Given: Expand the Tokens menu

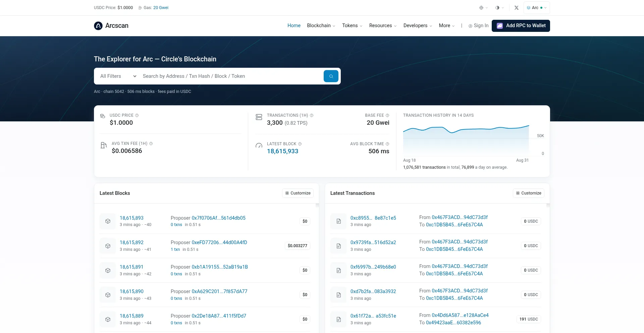Looking at the screenshot, I should pyautogui.click(x=352, y=25).
